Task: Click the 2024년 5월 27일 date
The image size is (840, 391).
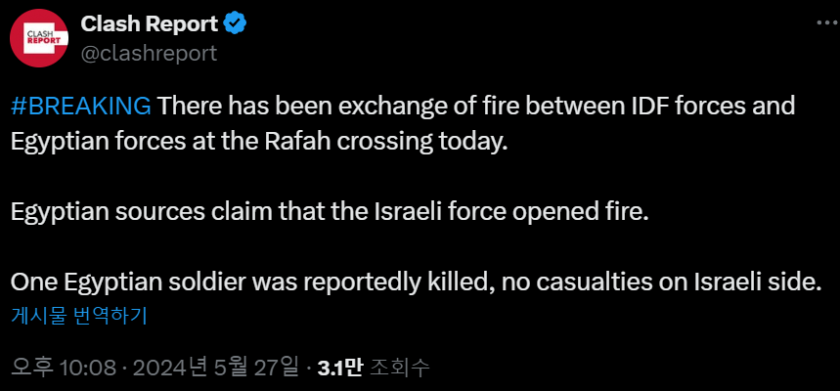Action: (x=215, y=367)
